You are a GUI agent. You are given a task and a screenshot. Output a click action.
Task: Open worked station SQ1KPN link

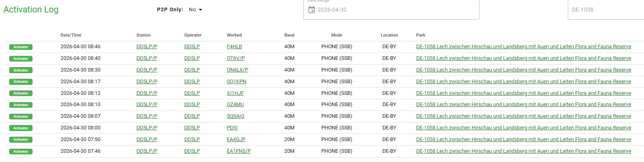[x=236, y=82]
